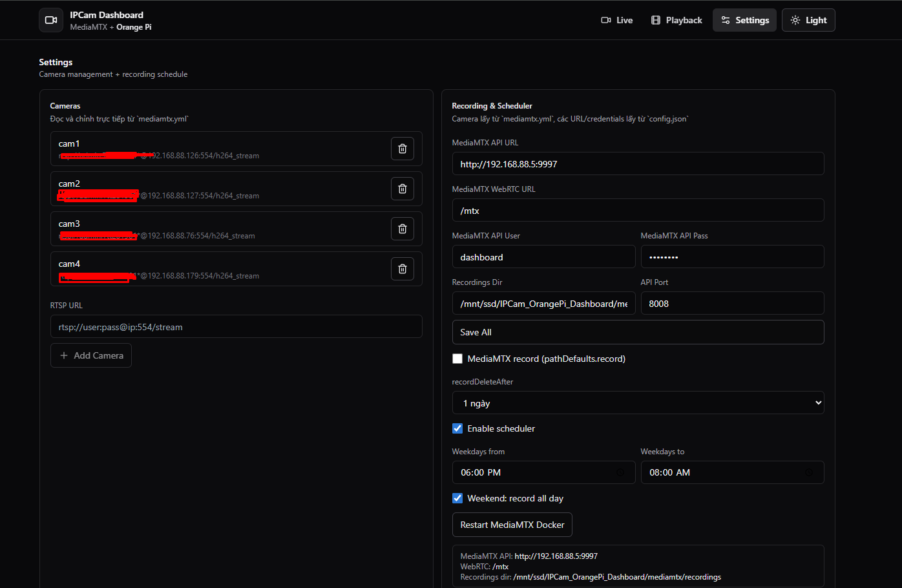
Task: Click the IPCam Dashboard camera logo icon
Action: (51, 20)
